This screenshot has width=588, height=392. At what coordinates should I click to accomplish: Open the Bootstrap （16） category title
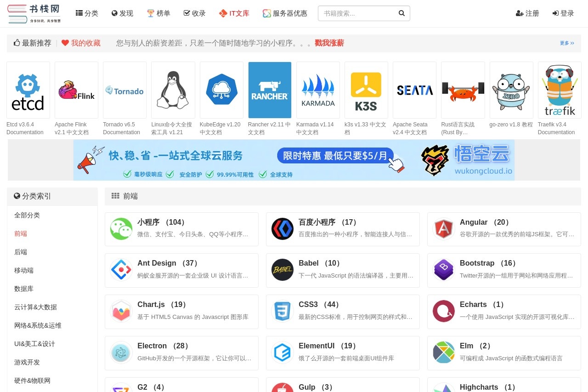click(x=490, y=263)
